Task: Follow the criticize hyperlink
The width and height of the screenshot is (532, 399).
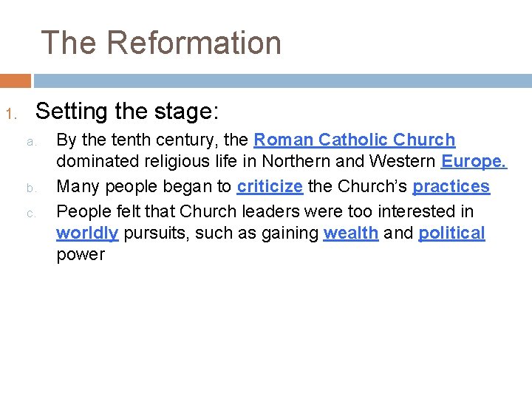Action: (x=270, y=186)
